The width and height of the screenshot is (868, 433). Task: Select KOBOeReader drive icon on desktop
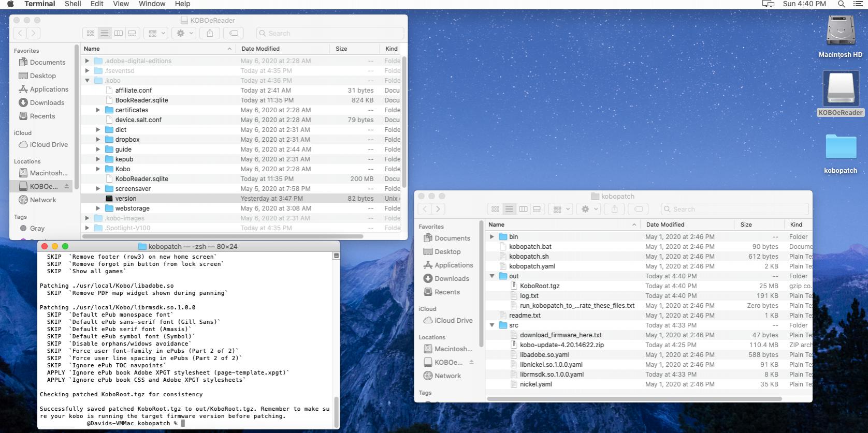pyautogui.click(x=840, y=88)
